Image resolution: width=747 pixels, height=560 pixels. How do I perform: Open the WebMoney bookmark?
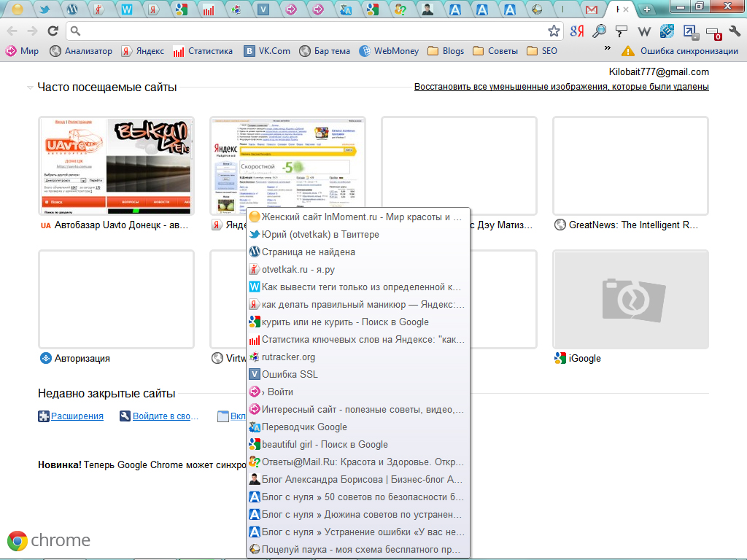click(388, 51)
